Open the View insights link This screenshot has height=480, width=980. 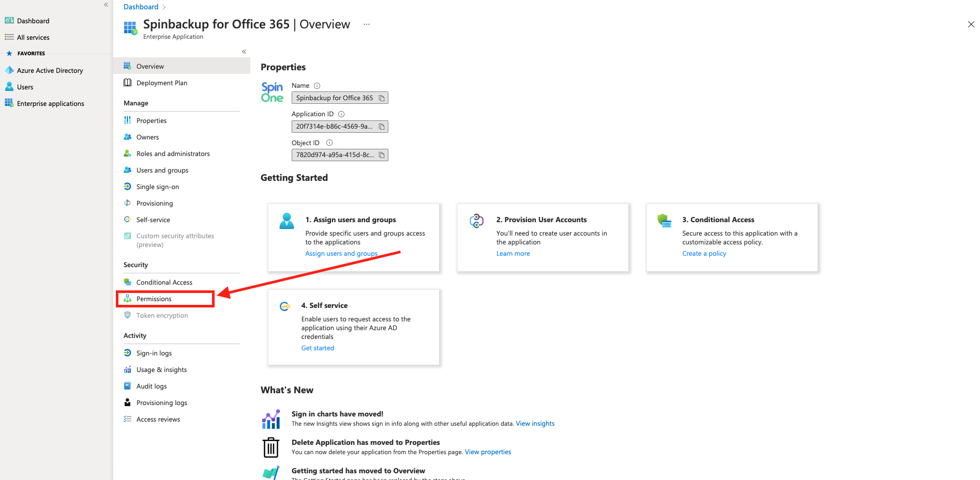click(535, 424)
